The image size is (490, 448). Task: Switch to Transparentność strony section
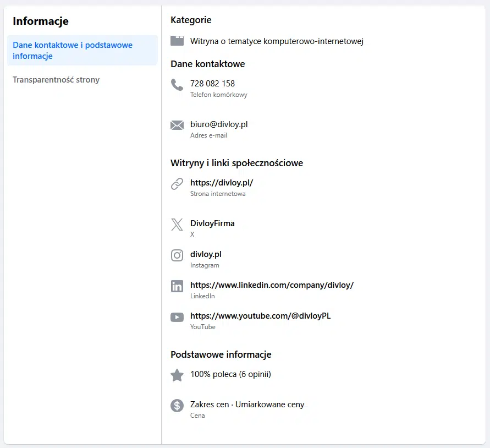click(x=56, y=80)
